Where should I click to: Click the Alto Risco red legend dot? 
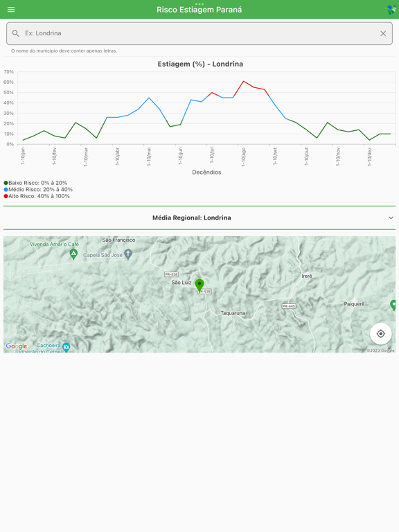(6, 196)
